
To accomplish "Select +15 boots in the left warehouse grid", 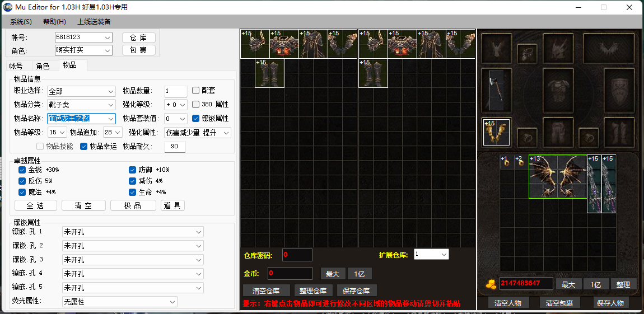I will 269,73.
